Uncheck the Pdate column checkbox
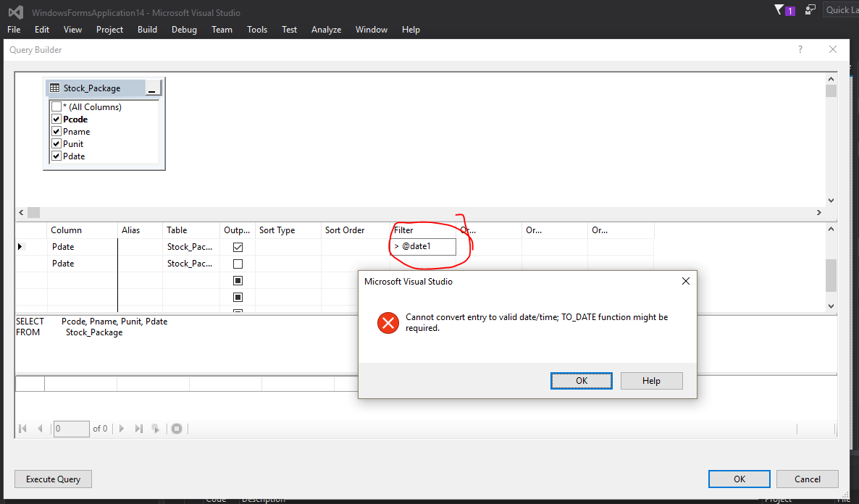 pyautogui.click(x=56, y=156)
